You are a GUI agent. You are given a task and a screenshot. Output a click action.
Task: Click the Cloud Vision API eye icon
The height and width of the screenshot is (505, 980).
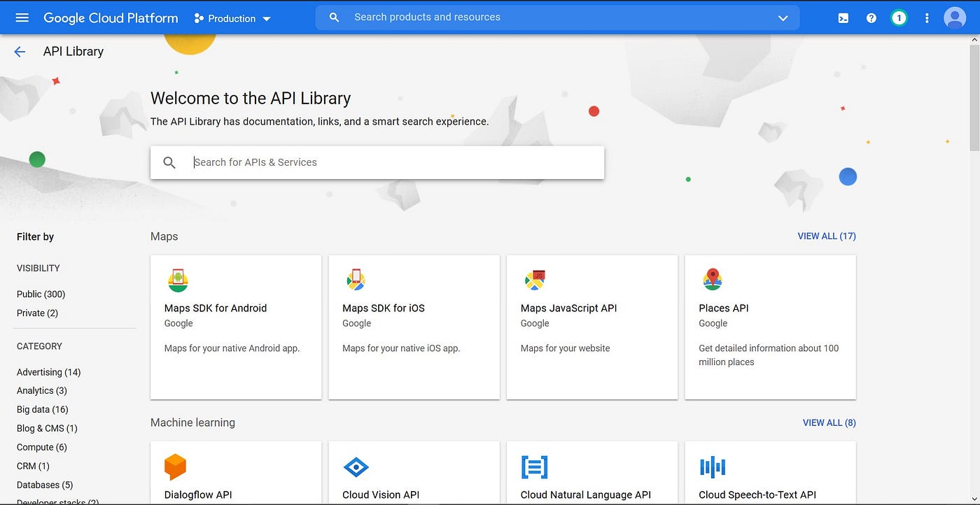356,467
